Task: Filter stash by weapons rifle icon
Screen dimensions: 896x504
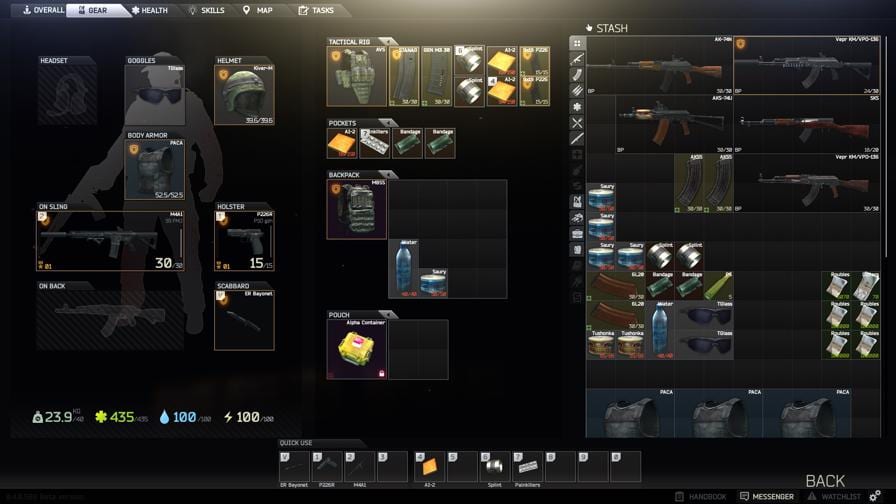Action: coord(577,59)
